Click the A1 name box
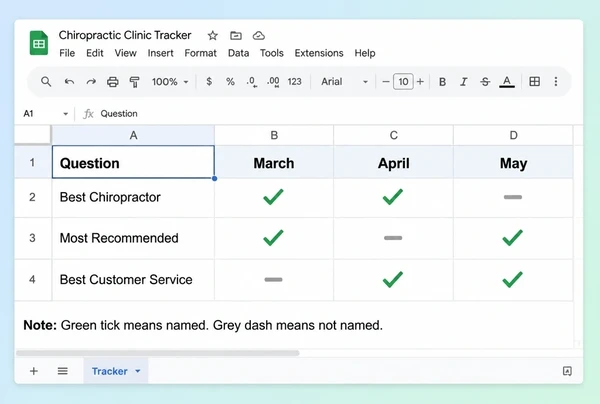Viewport: 600px width, 404px height. [x=29, y=114]
